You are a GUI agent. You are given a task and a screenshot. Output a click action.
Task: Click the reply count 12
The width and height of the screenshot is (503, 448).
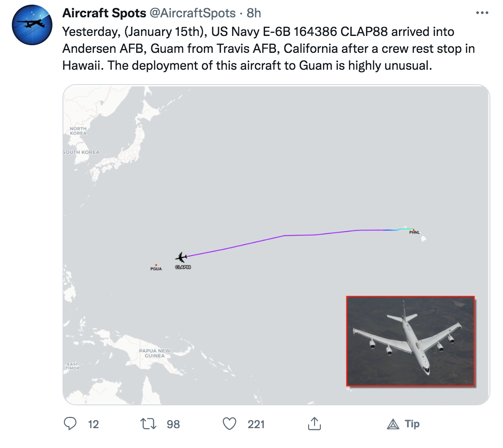click(x=93, y=424)
